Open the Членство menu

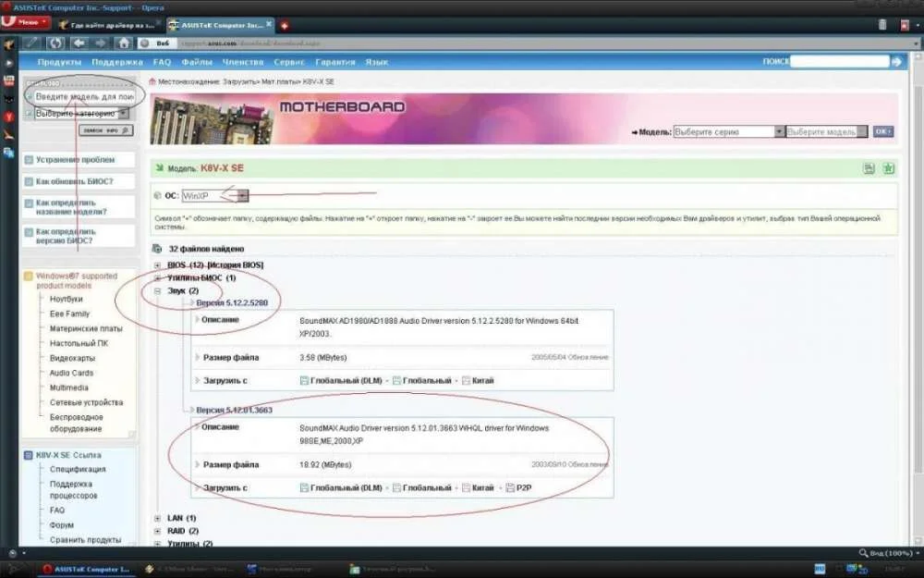pyautogui.click(x=243, y=62)
